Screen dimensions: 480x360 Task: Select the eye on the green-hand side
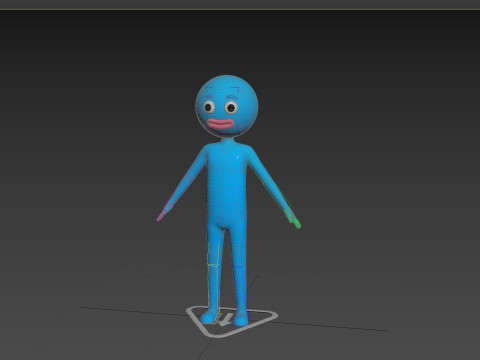click(x=231, y=108)
